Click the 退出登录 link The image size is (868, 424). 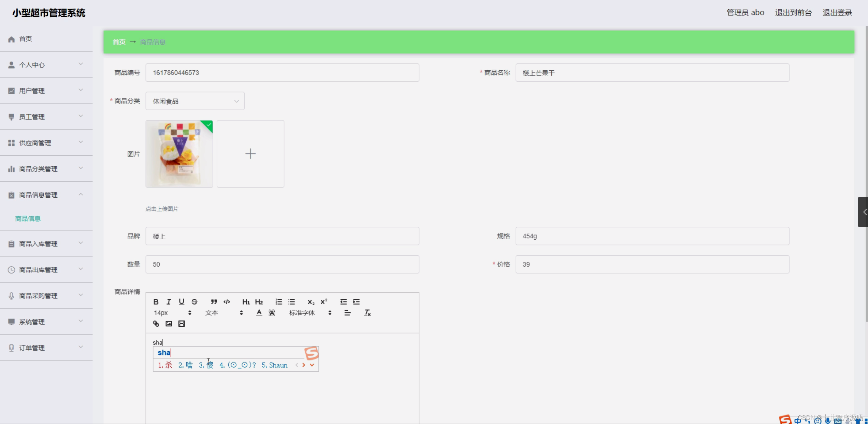coord(837,13)
